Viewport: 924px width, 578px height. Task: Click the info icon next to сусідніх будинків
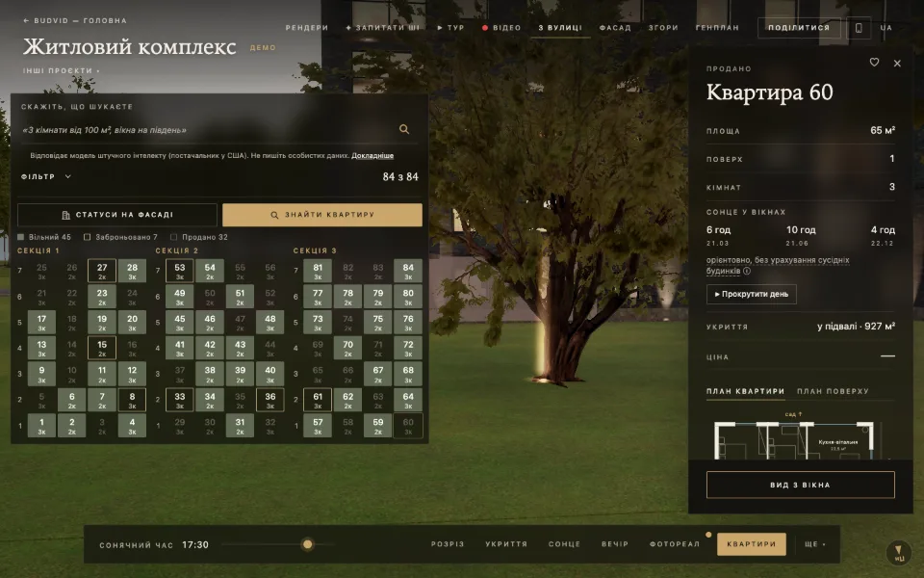point(747,272)
